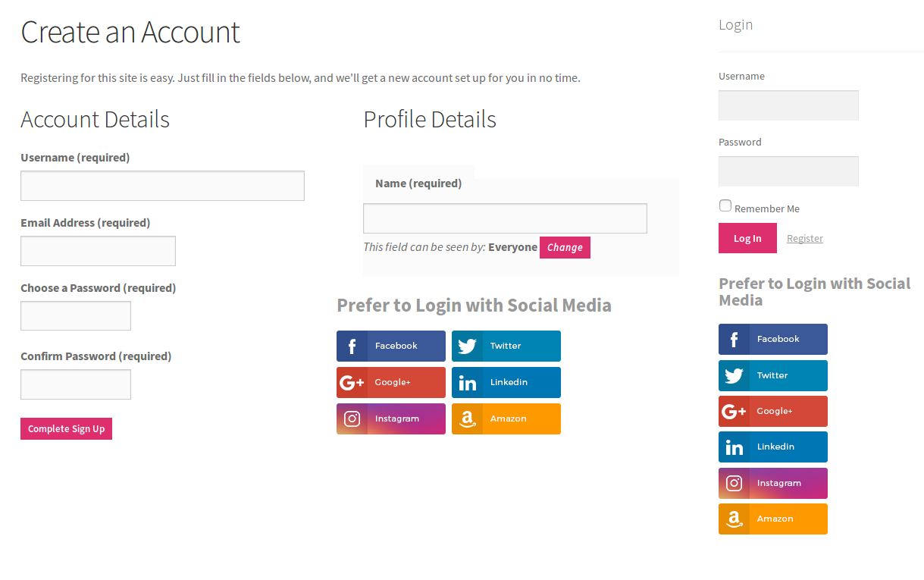Viewport: 924px width, 580px height.
Task: Click the sidebar login Password field
Action: [788, 171]
